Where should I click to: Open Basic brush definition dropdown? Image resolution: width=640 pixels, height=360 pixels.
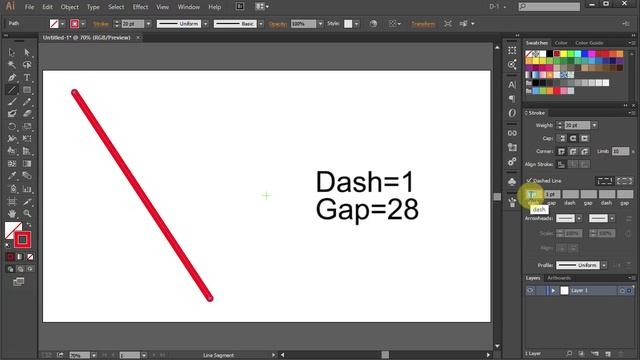pyautogui.click(x=261, y=24)
